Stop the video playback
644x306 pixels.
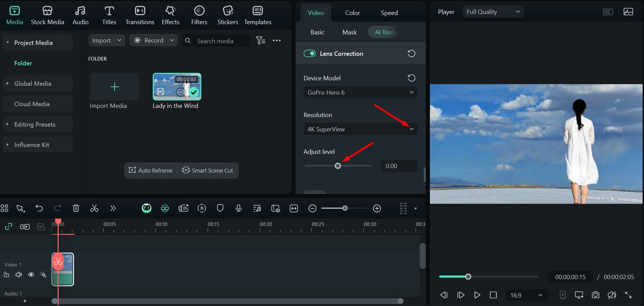493,295
